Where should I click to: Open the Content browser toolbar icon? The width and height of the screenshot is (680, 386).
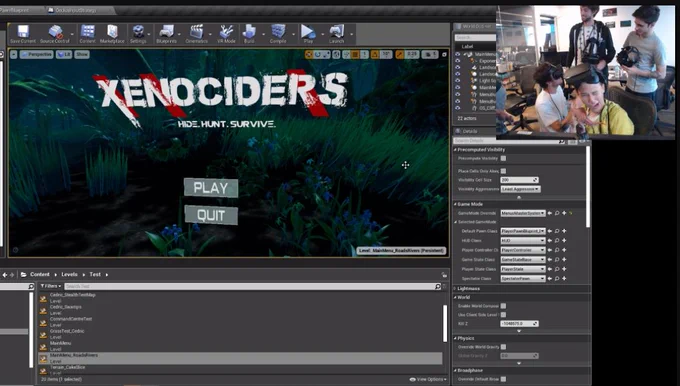point(88,34)
